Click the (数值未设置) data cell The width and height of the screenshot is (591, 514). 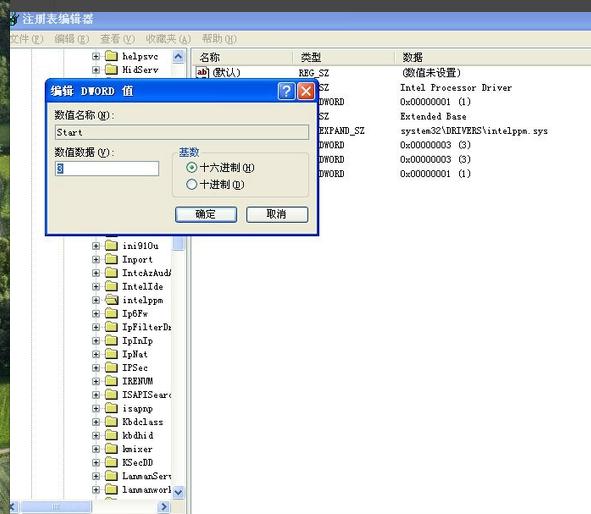pos(431,72)
